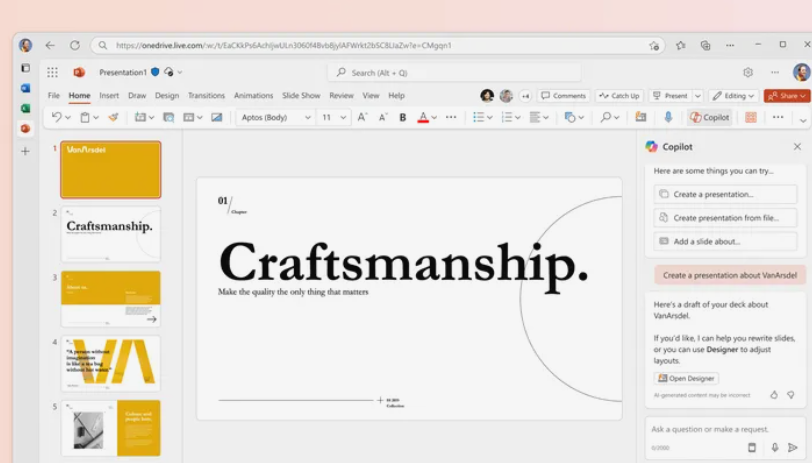Screen dimensions: 812x463
Task: Click the Copilot button in the ribbon
Action: click(710, 117)
